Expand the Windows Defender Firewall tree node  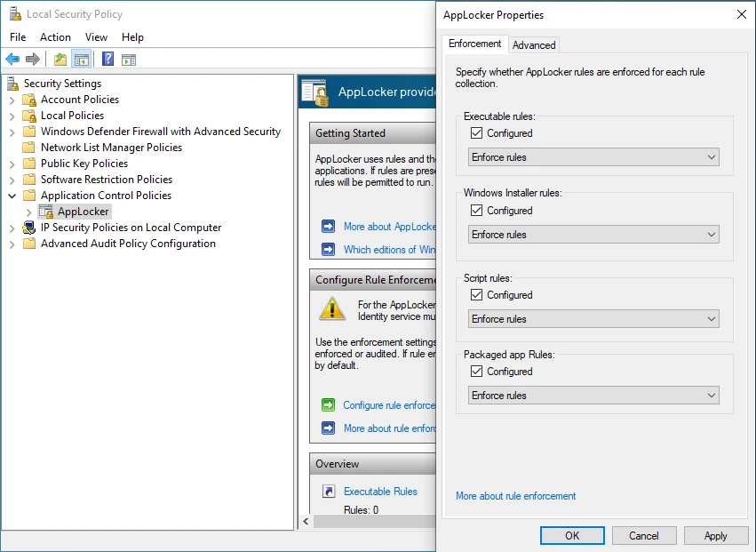point(12,132)
